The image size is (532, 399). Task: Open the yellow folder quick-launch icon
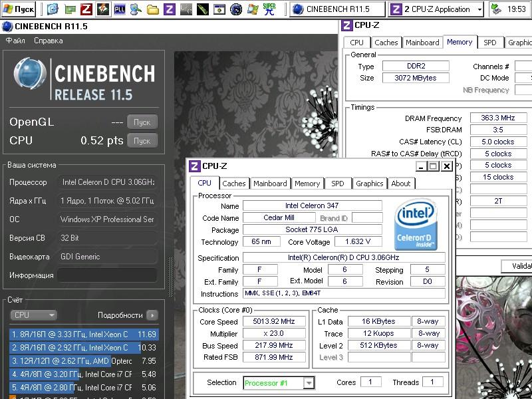pyautogui.click(x=153, y=9)
